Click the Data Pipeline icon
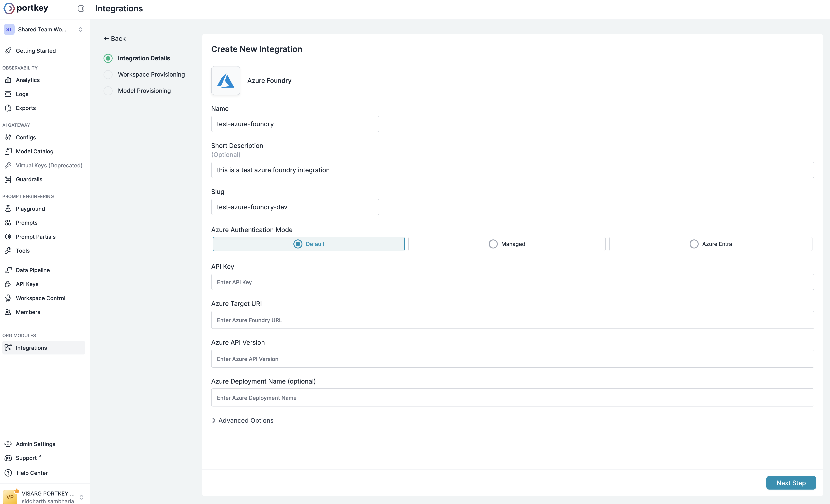The image size is (830, 504). pos(8,270)
